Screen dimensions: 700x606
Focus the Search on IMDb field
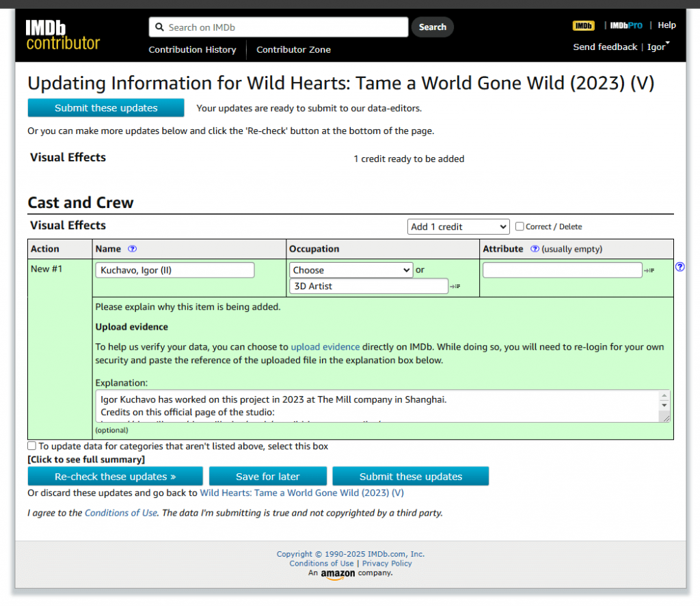278,27
